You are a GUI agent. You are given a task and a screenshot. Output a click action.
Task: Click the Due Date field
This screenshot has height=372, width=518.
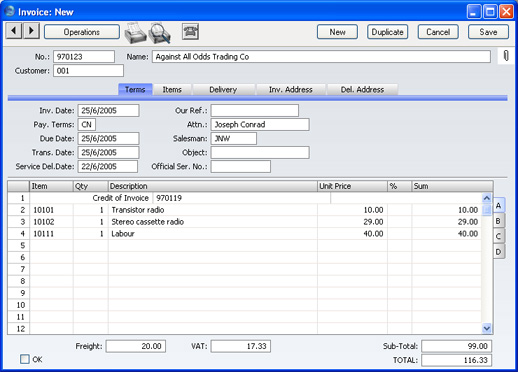(108, 139)
